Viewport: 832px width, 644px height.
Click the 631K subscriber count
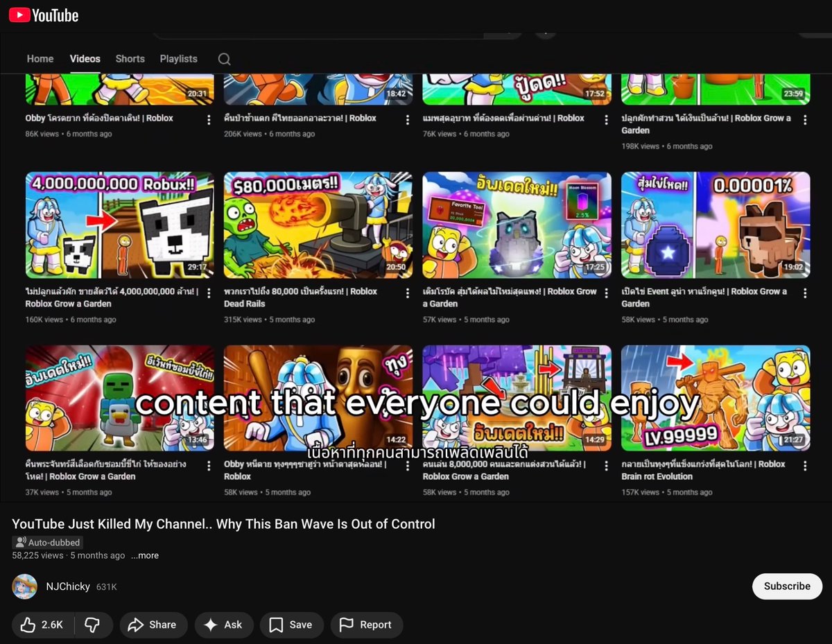click(x=107, y=587)
